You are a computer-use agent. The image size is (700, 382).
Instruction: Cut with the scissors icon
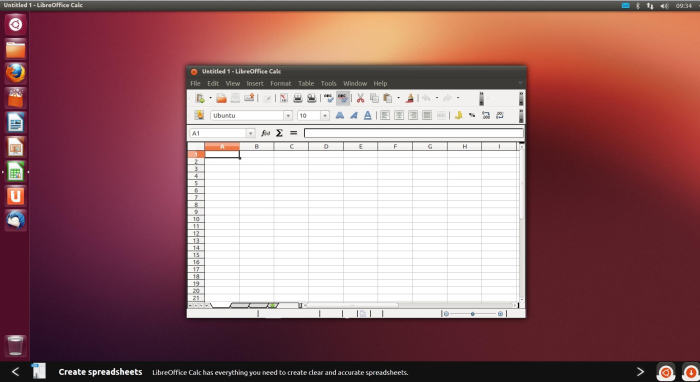coord(360,98)
